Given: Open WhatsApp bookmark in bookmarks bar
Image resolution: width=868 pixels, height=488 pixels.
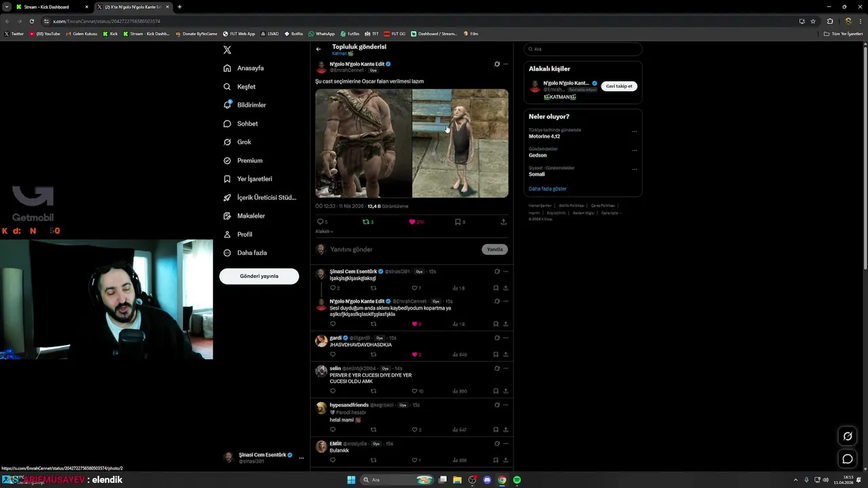Looking at the screenshot, I should (321, 33).
